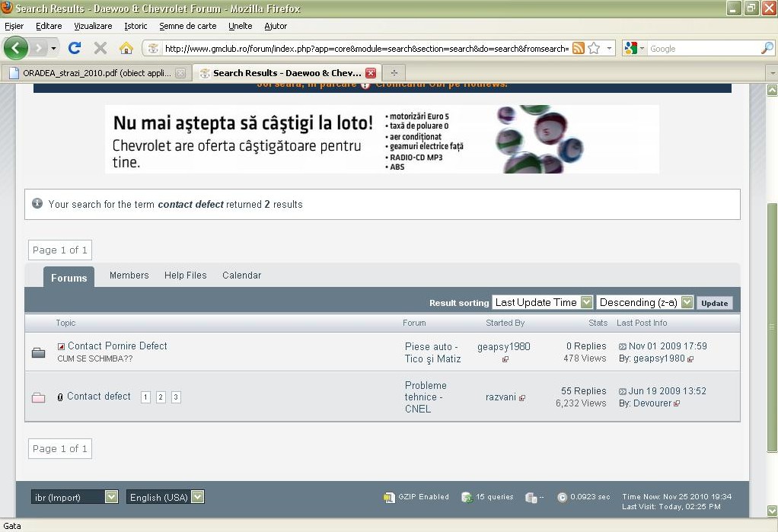Select the Forums results tab
The image size is (778, 532).
tap(69, 278)
